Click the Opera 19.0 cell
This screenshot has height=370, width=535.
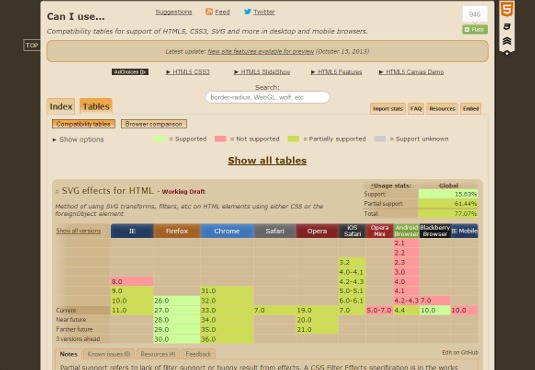tap(317, 310)
